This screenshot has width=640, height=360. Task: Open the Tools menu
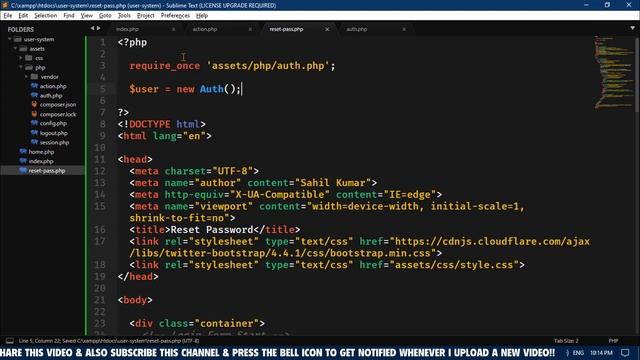124,16
